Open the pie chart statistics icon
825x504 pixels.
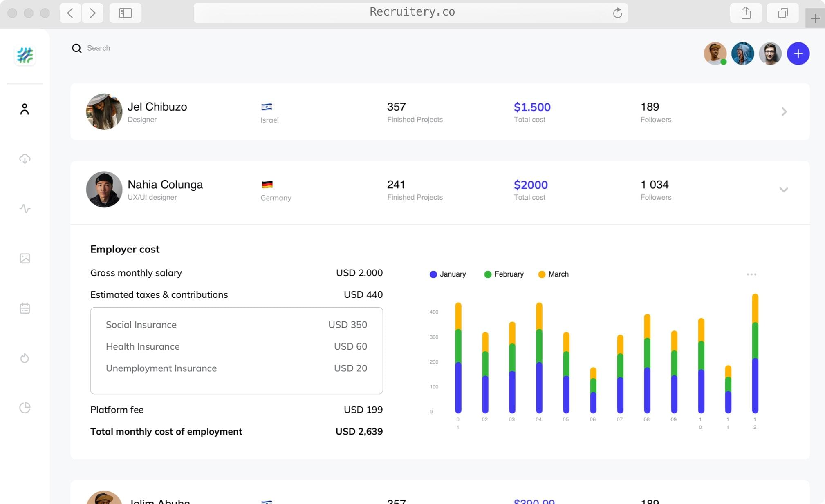click(25, 407)
